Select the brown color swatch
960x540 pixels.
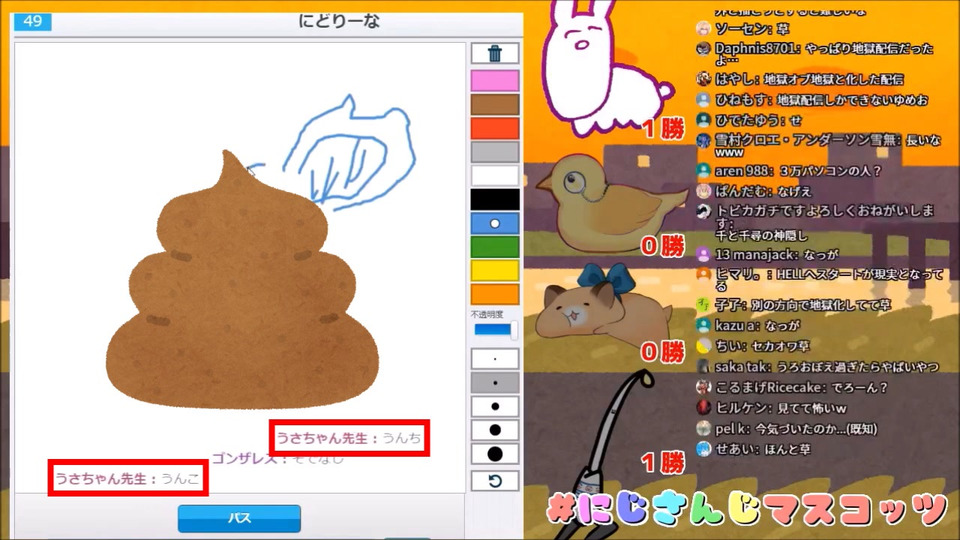point(495,105)
